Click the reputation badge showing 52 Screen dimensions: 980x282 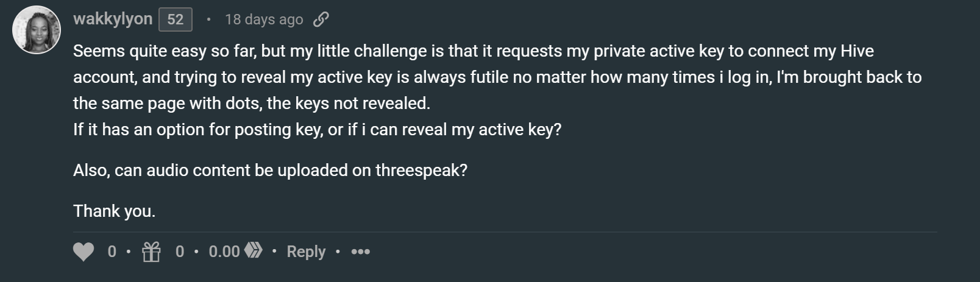pyautogui.click(x=176, y=19)
